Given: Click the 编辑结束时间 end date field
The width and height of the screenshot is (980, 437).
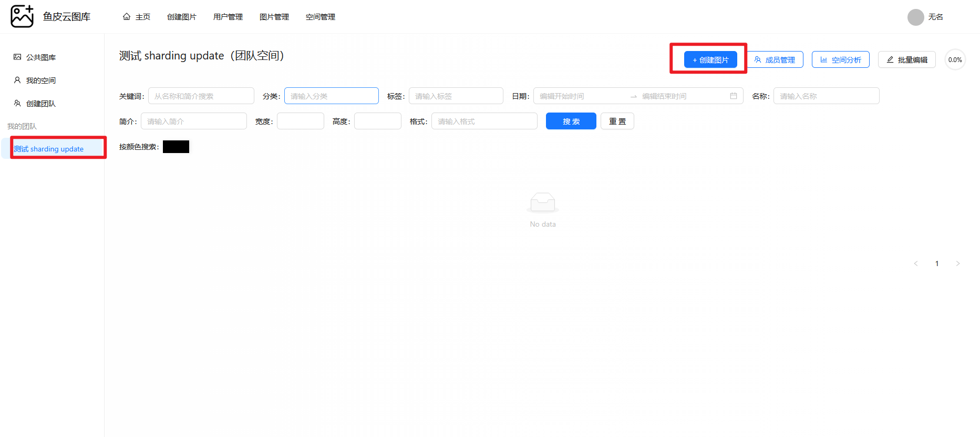Looking at the screenshot, I should tap(683, 96).
